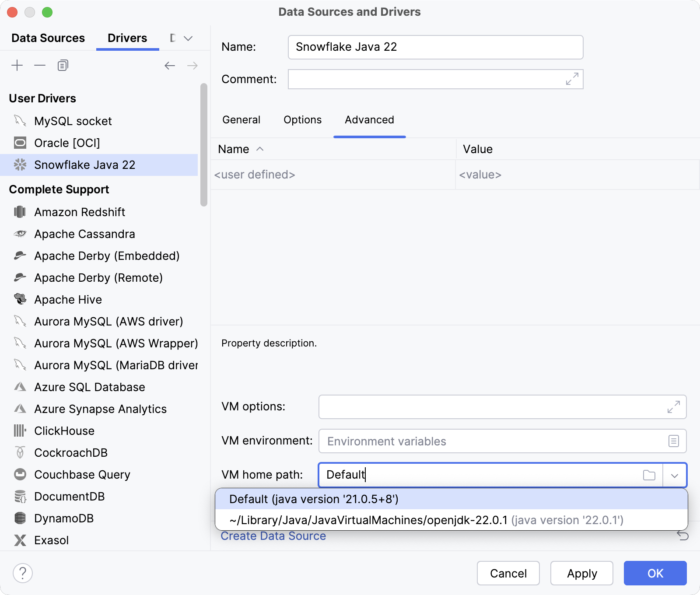Open the VM home path dropdown
Screen dimensions: 700x595
coord(675,475)
